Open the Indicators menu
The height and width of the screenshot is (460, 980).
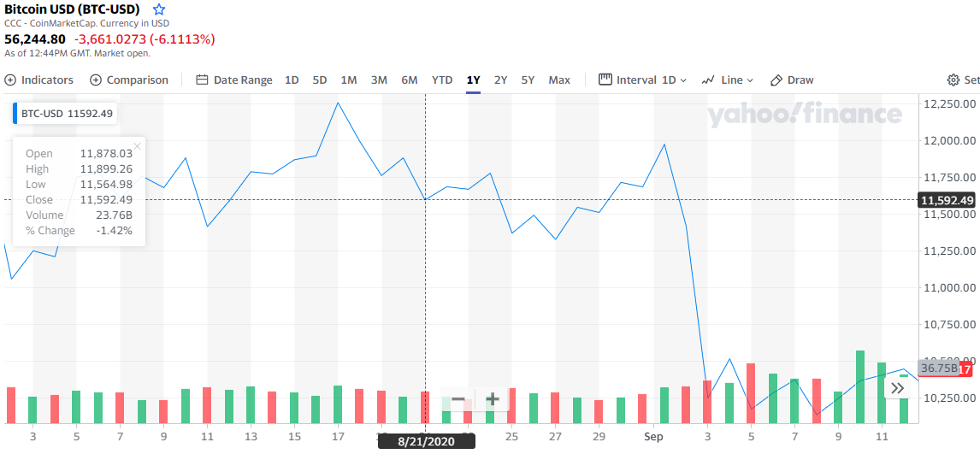(39, 80)
